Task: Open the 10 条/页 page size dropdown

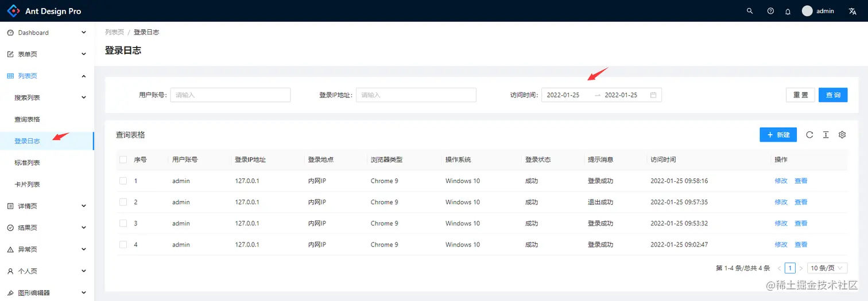Action: coord(827,268)
